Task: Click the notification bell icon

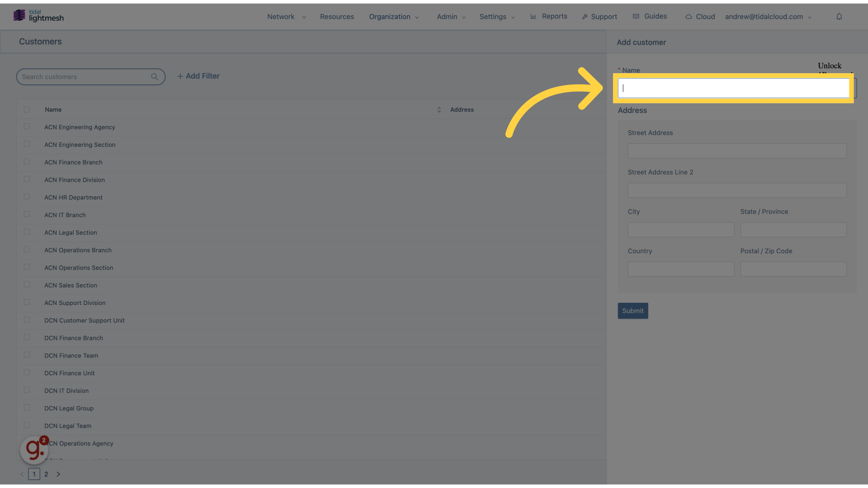Action: click(839, 16)
